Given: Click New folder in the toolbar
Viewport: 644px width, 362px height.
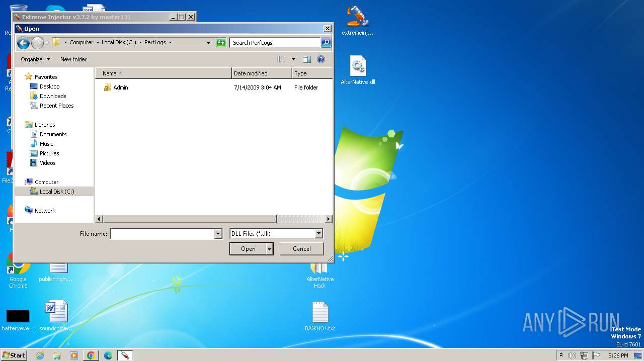Looking at the screenshot, I should point(73,59).
